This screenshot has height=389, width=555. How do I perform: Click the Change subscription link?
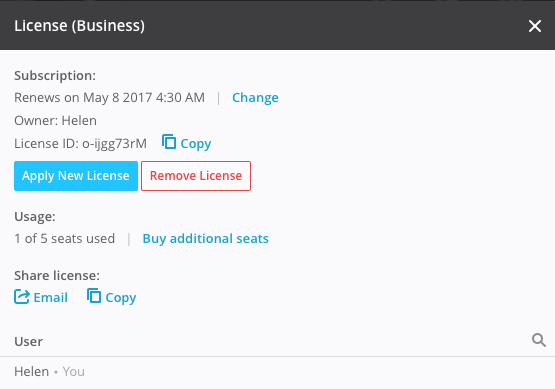[255, 97]
